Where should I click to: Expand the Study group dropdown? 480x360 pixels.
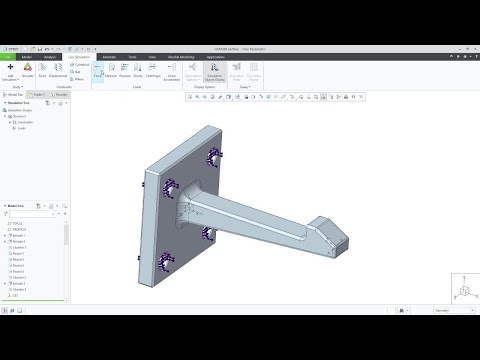click(x=18, y=87)
